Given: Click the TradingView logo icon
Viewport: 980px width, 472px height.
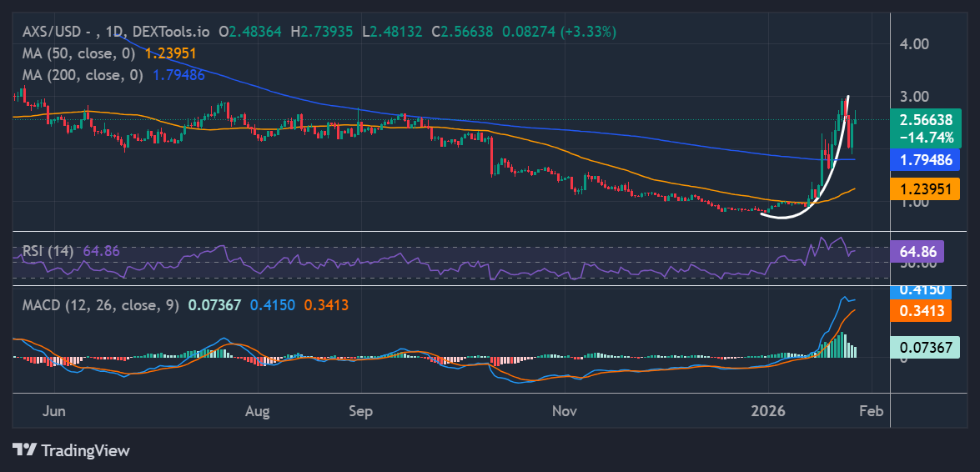Looking at the screenshot, I should point(25,449).
